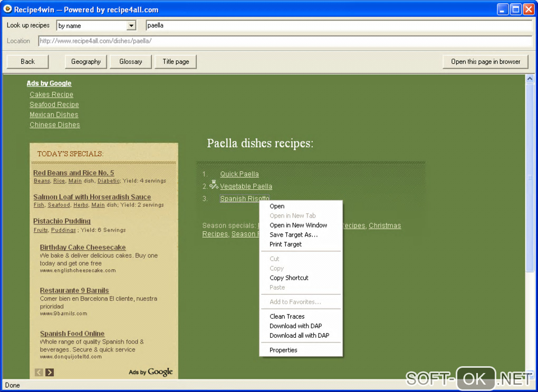This screenshot has width=538, height=392.
Task: Click the scrollbar up arrow
Action: point(530,79)
